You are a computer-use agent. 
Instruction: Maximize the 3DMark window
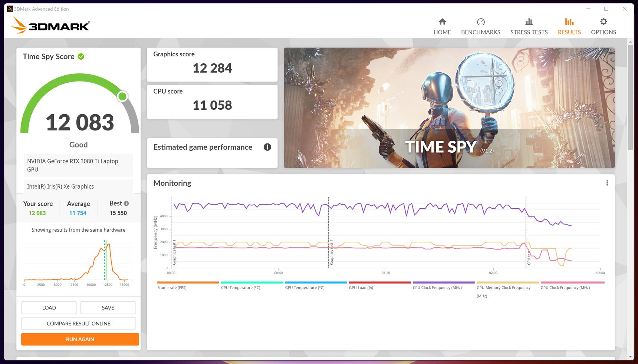click(x=606, y=9)
